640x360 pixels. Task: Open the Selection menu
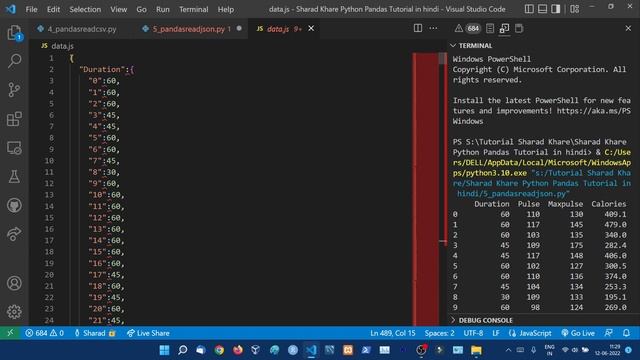(x=85, y=9)
